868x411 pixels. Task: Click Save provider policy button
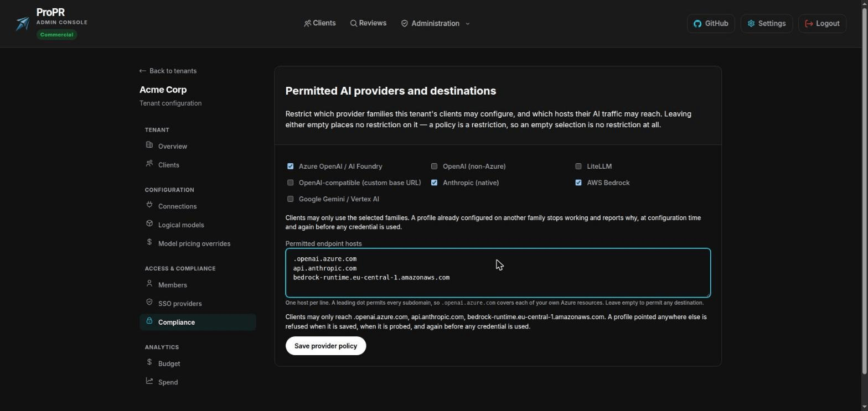(x=325, y=346)
